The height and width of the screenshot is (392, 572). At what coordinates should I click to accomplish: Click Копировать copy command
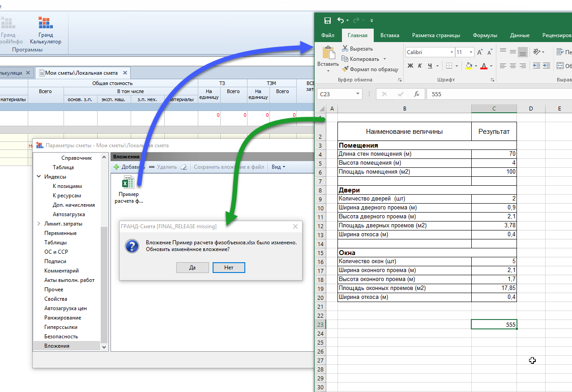[x=360, y=59]
